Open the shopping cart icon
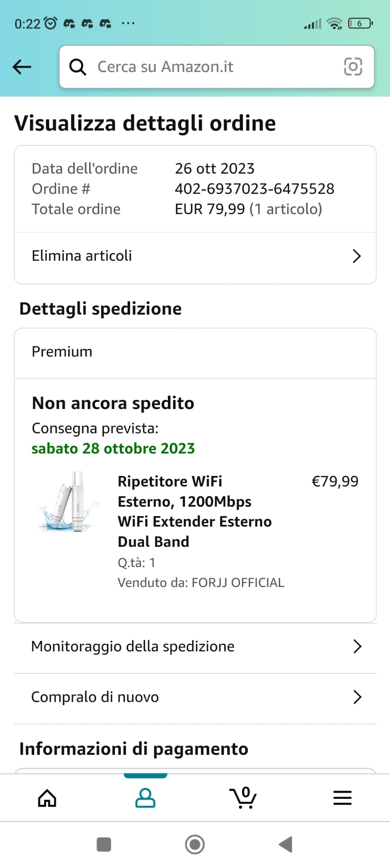 click(x=243, y=798)
